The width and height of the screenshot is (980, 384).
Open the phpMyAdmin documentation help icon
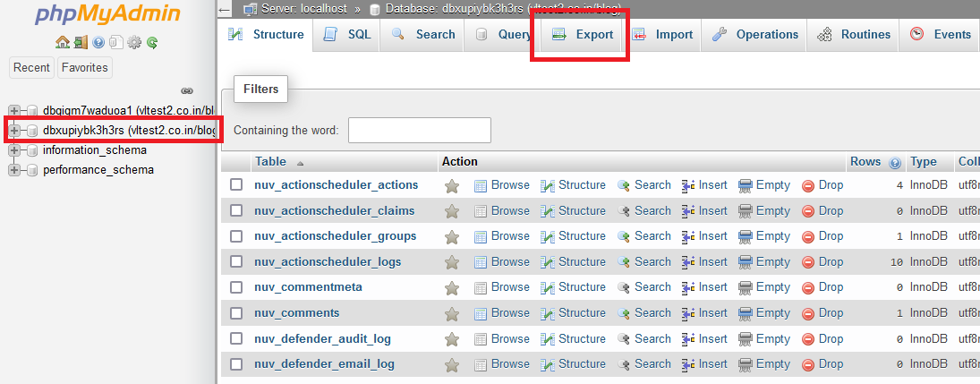coord(98,42)
